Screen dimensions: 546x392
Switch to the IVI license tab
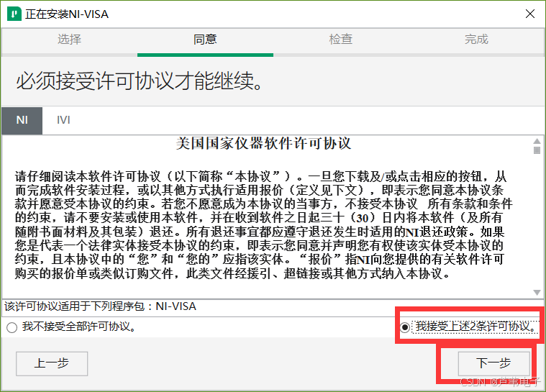tap(63, 120)
